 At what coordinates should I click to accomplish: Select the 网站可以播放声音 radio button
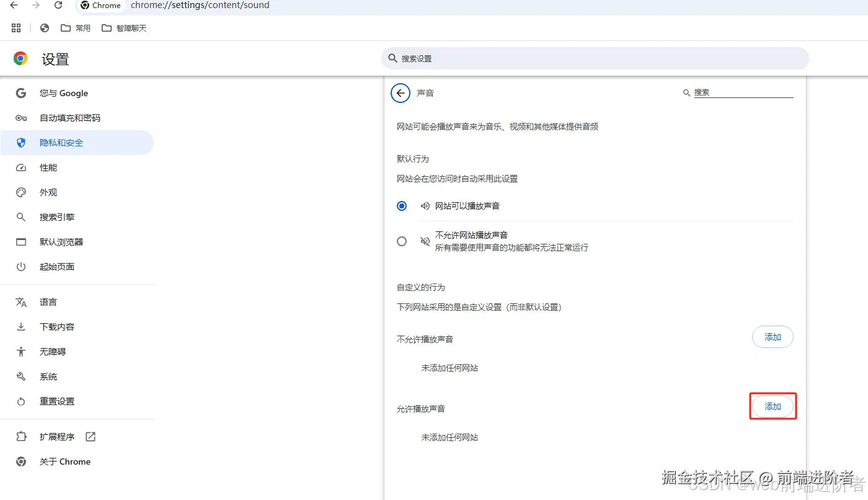(402, 205)
